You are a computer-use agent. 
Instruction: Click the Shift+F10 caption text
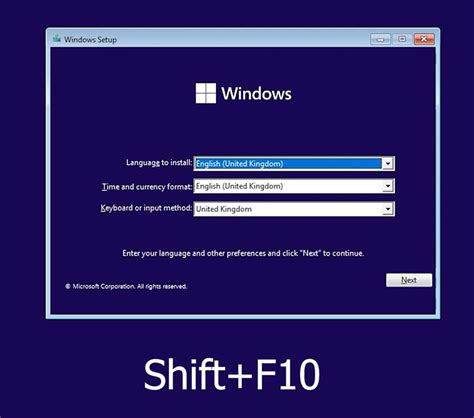232,374
